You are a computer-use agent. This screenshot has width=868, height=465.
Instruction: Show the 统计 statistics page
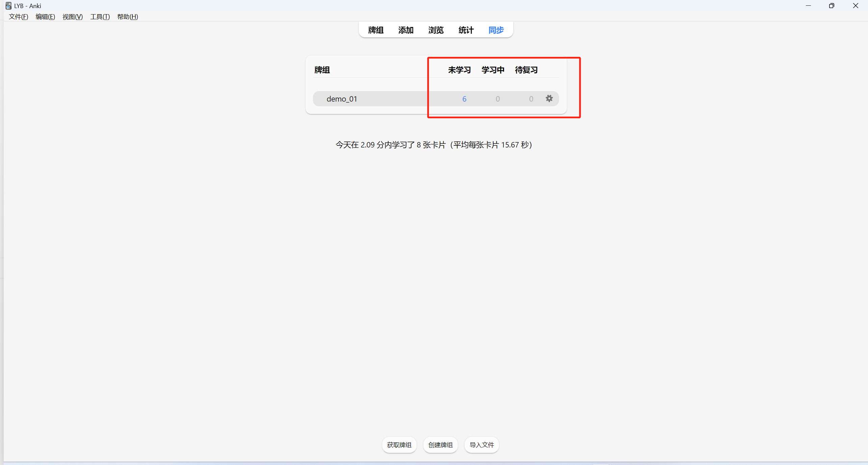coord(466,30)
